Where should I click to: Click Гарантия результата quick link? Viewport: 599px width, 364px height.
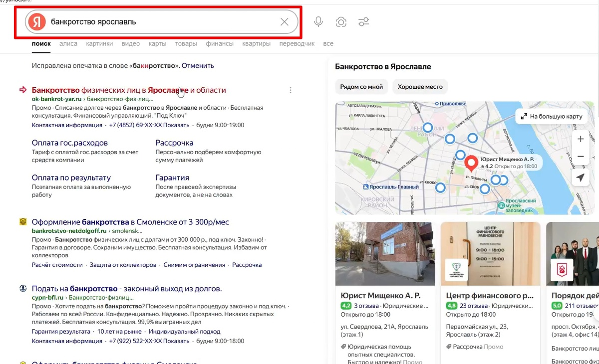click(x=61, y=332)
